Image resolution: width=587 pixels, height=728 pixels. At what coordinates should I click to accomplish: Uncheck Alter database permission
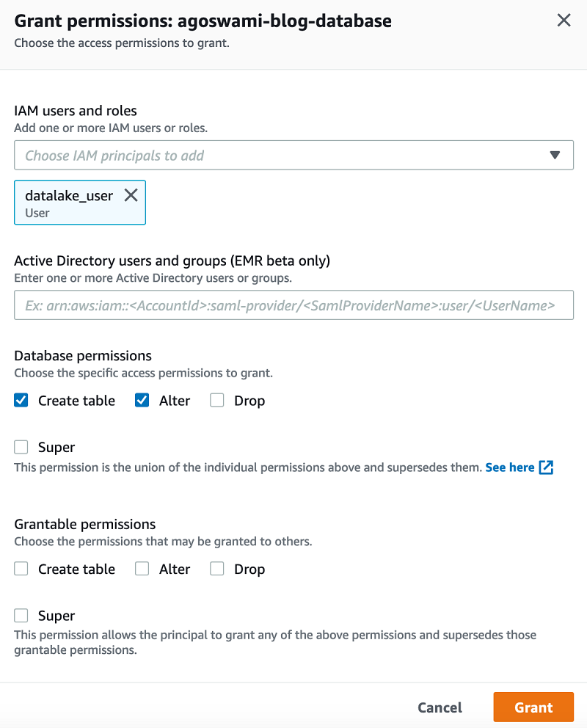tap(142, 401)
